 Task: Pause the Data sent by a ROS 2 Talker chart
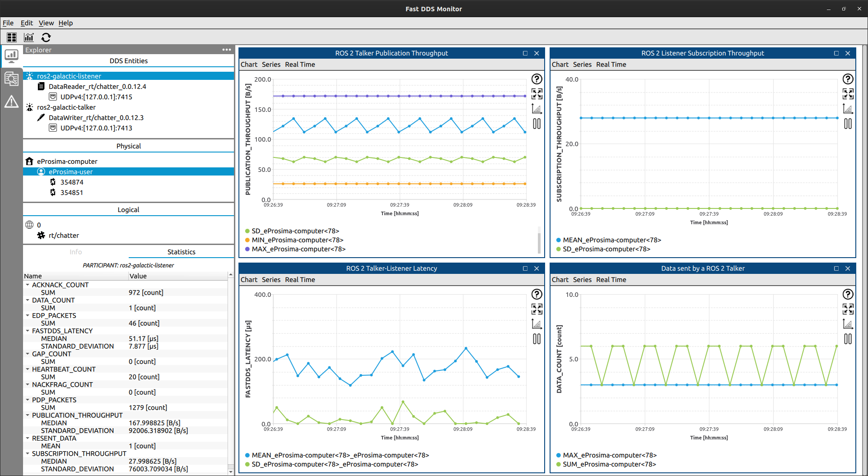coord(848,339)
